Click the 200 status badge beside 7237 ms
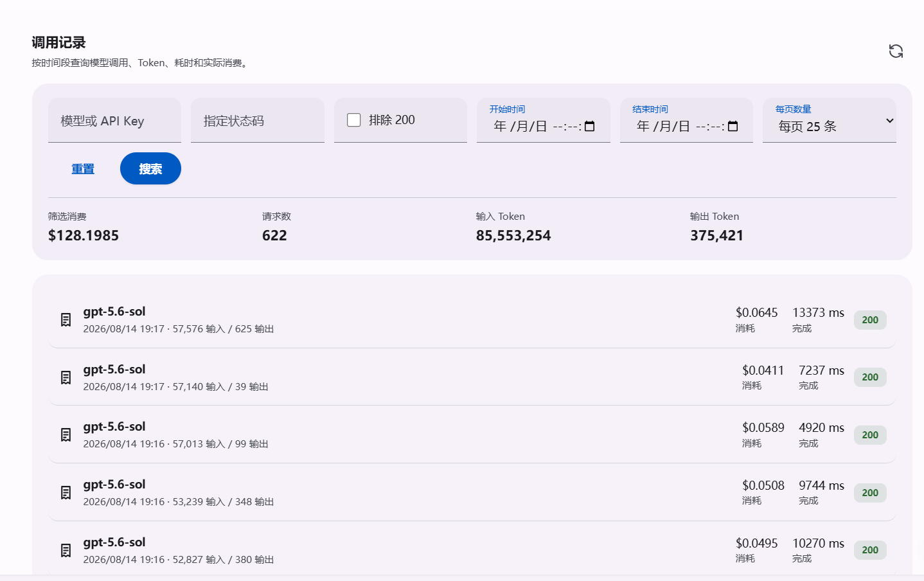The width and height of the screenshot is (924, 581). (x=870, y=377)
